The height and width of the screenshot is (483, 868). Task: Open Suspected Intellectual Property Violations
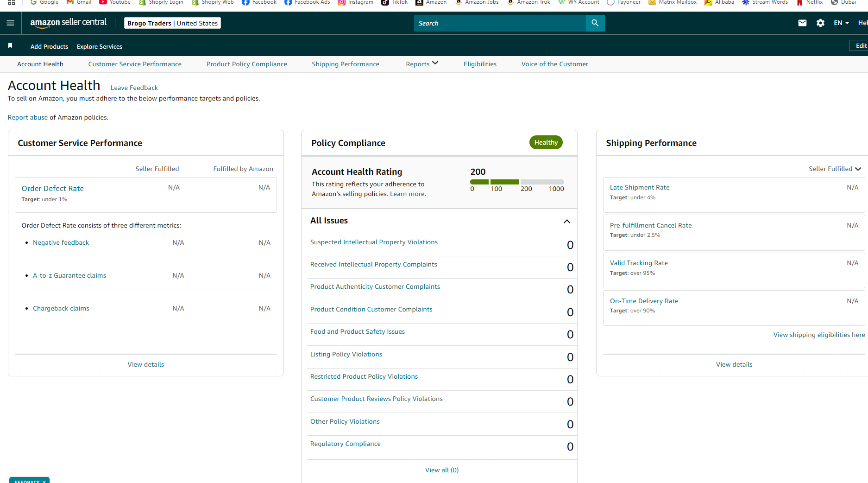coord(374,242)
